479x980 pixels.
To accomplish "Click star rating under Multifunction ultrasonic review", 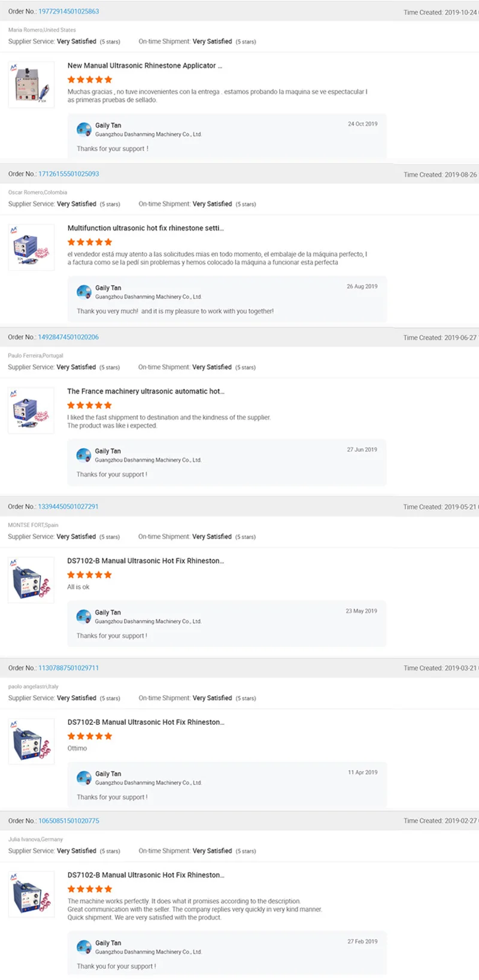I will (x=90, y=242).
